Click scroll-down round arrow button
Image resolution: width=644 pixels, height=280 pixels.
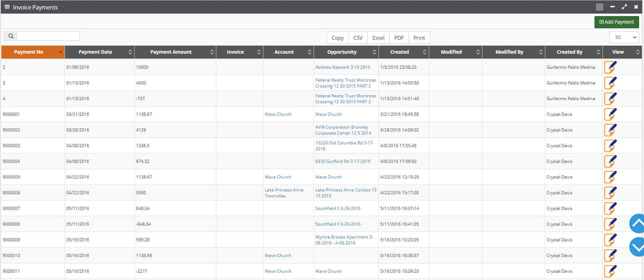pos(637,247)
